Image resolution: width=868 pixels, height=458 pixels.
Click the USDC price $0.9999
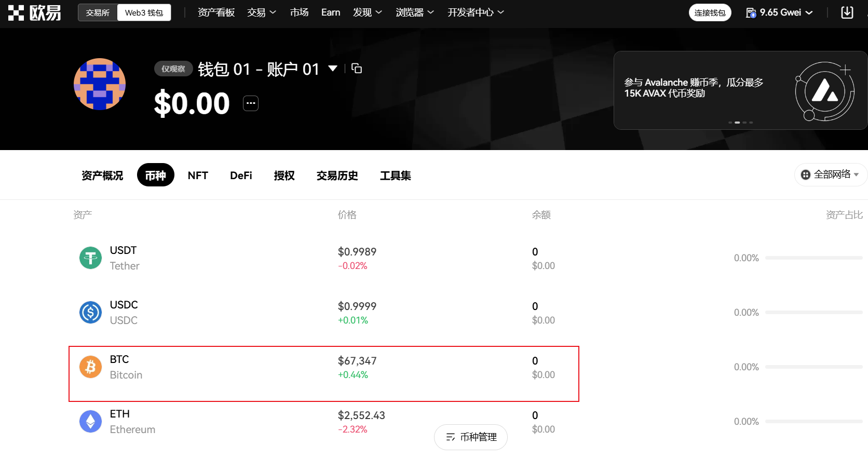[x=357, y=306]
